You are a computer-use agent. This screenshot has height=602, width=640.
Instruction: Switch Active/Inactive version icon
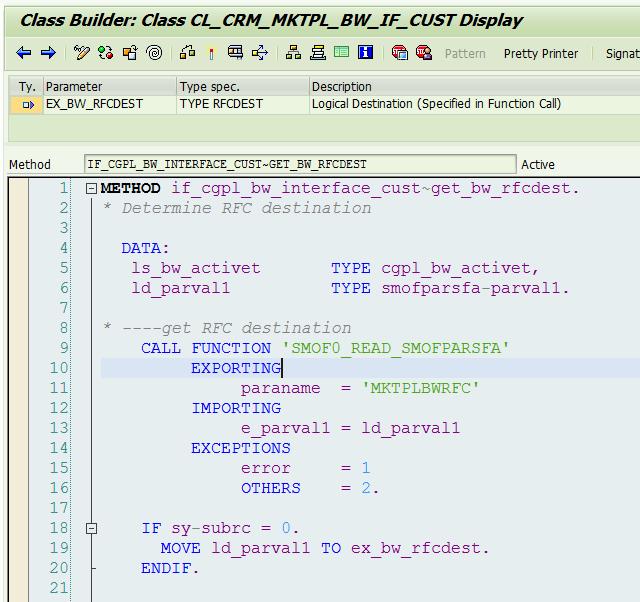coord(106,53)
